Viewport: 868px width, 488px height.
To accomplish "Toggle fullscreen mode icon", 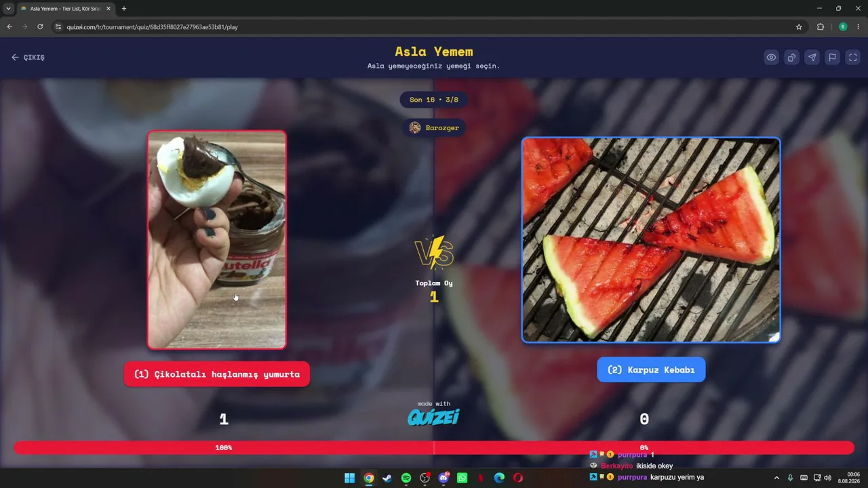I will coord(853,58).
